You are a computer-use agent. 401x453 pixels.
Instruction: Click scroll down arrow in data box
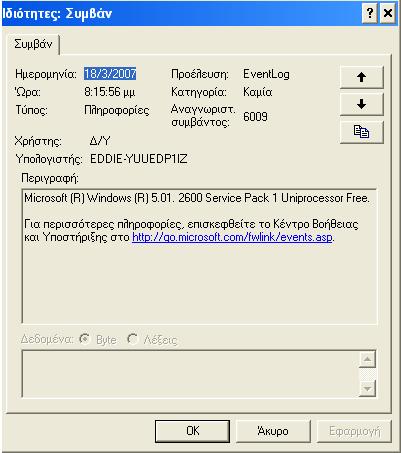pos(367,388)
